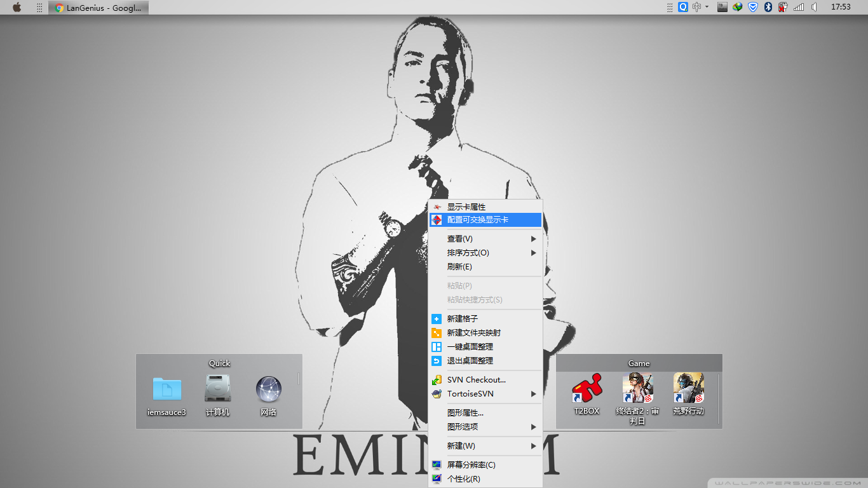Open the Apple logo start menu
Viewport: 868px width, 488px height.
(x=17, y=8)
